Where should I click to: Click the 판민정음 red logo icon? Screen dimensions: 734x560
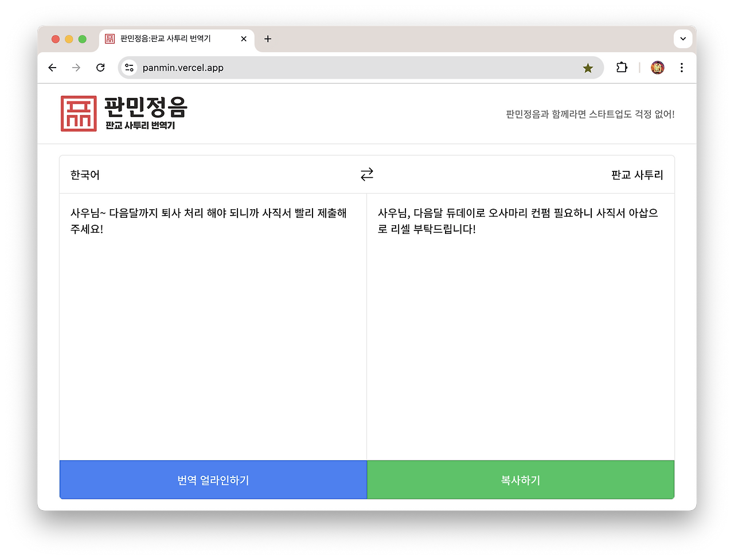coord(79,113)
